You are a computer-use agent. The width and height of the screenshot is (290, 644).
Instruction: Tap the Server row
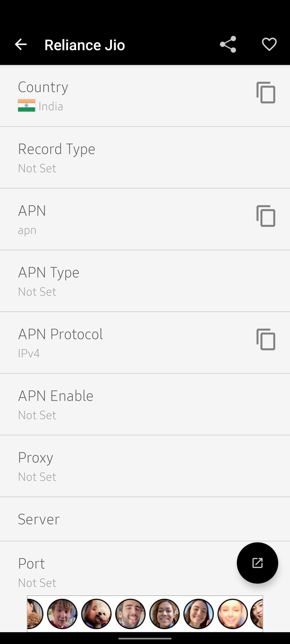[145, 519]
